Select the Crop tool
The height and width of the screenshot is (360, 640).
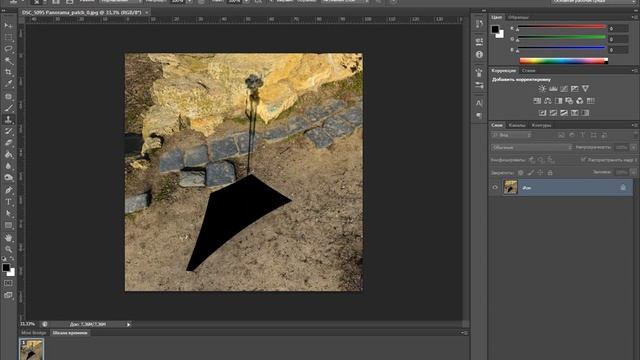[8, 72]
